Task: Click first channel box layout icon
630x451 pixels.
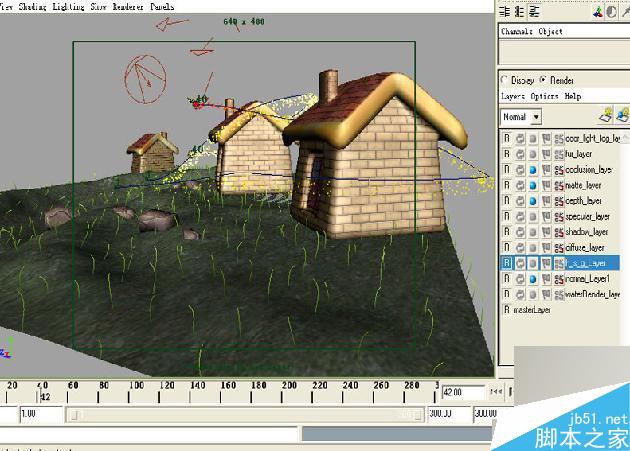Action: 505,12
